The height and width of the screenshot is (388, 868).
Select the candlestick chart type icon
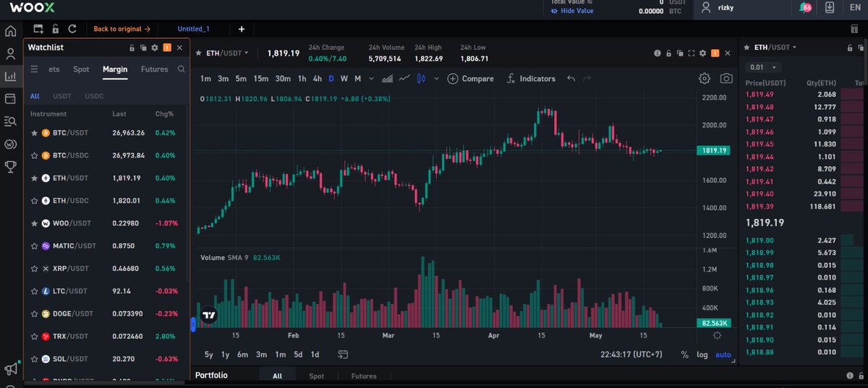tap(421, 79)
